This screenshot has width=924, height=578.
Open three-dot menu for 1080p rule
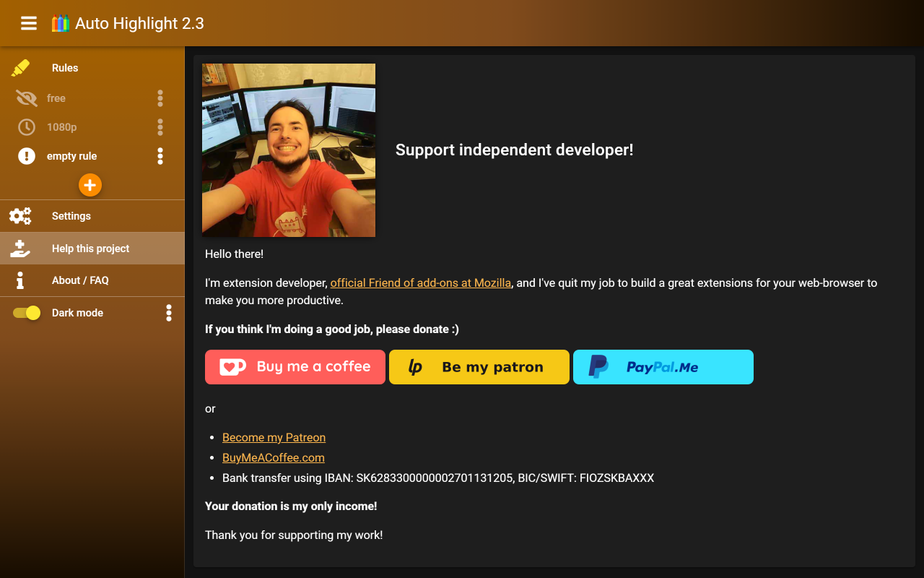(160, 127)
